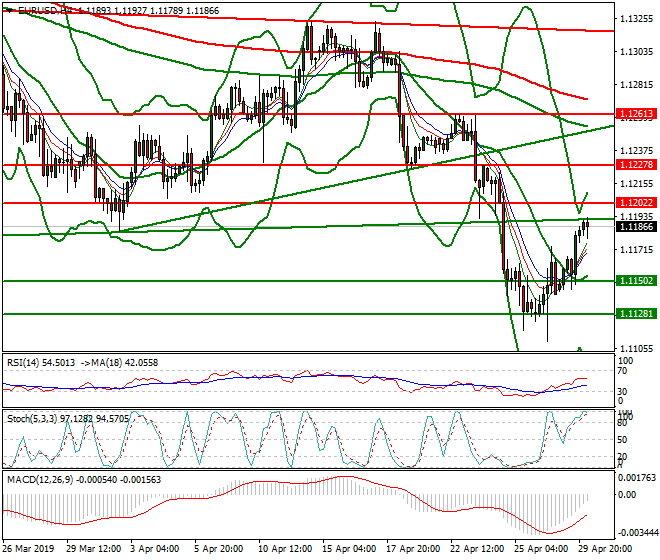Click the 1.12375 price scale value
This screenshot has width=660, height=560.
[x=636, y=150]
